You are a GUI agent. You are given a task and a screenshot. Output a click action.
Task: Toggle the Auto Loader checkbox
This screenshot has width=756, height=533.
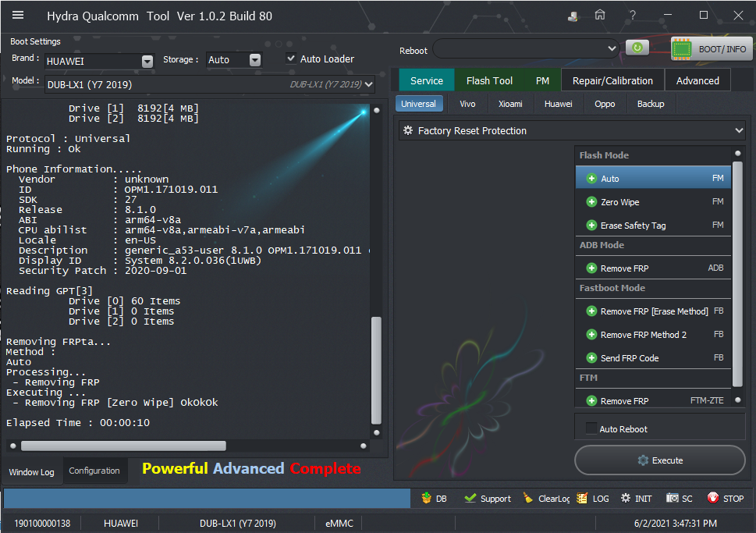[x=291, y=59]
